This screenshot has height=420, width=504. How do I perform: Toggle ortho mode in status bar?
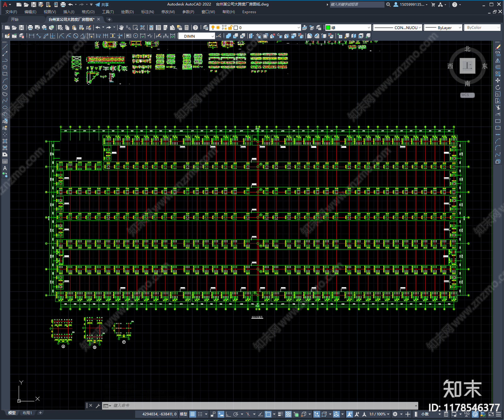(228, 414)
